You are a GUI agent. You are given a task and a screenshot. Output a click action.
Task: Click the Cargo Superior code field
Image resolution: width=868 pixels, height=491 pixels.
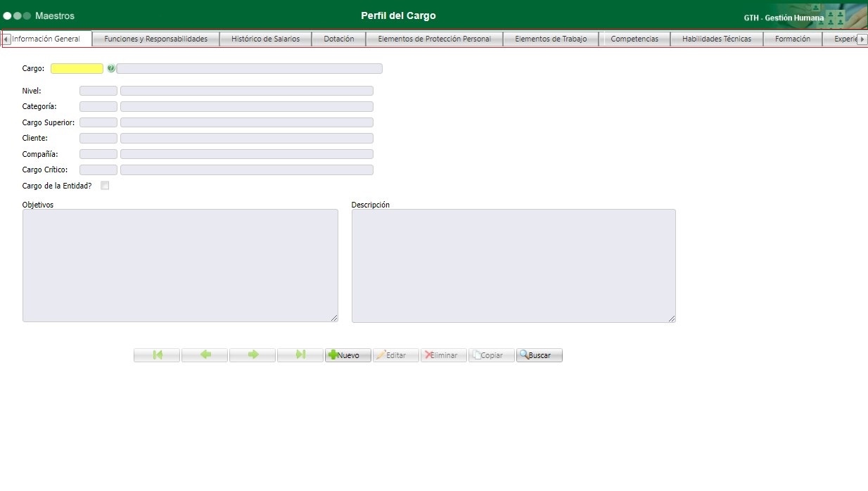98,122
